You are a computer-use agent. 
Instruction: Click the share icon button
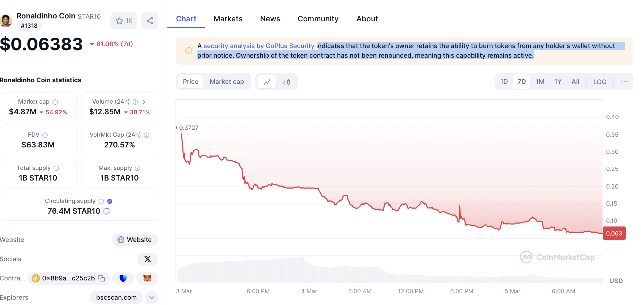[x=150, y=21]
